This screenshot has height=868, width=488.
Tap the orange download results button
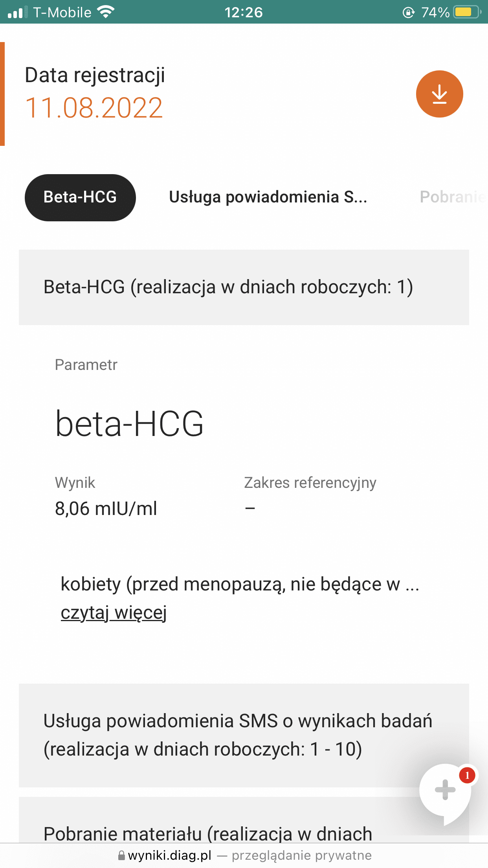(439, 94)
